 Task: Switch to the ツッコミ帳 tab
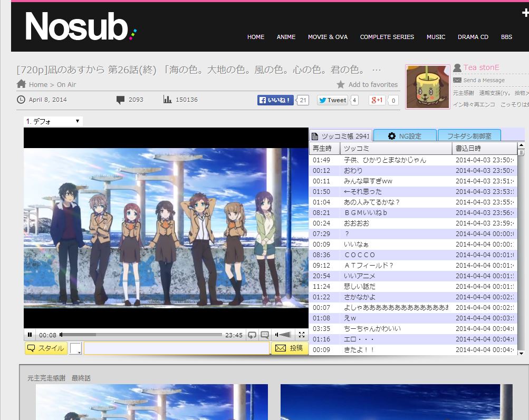(341, 136)
